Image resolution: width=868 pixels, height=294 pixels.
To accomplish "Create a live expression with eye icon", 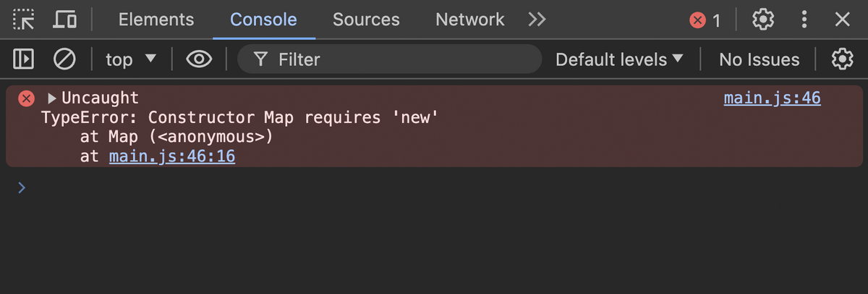I will pyautogui.click(x=199, y=59).
